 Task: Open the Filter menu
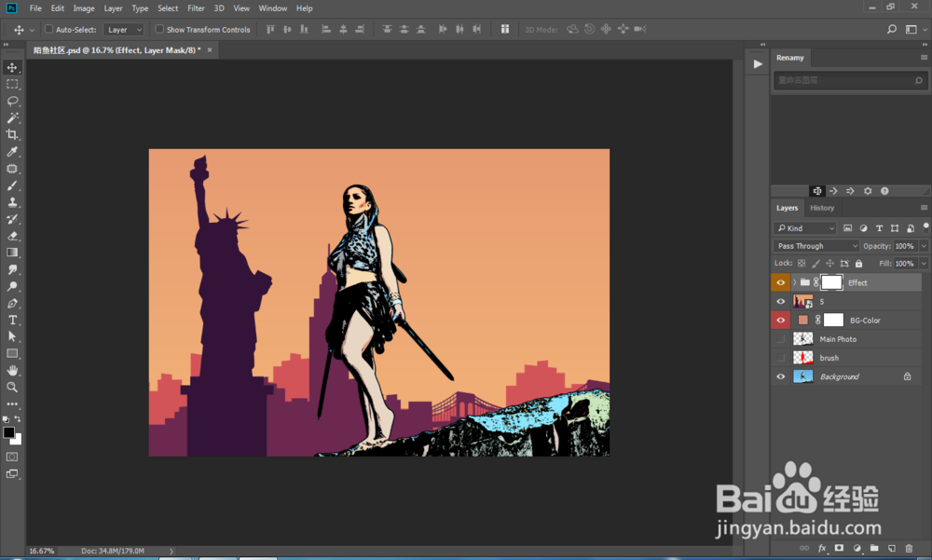[196, 8]
